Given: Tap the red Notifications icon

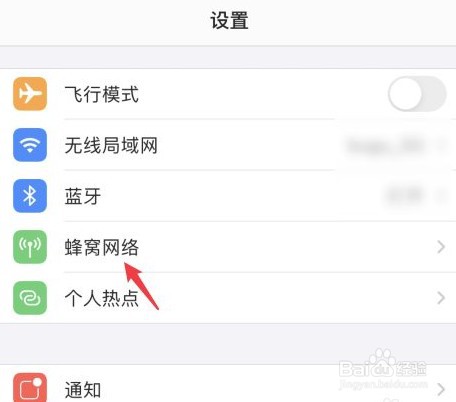Looking at the screenshot, I should coord(30,388).
